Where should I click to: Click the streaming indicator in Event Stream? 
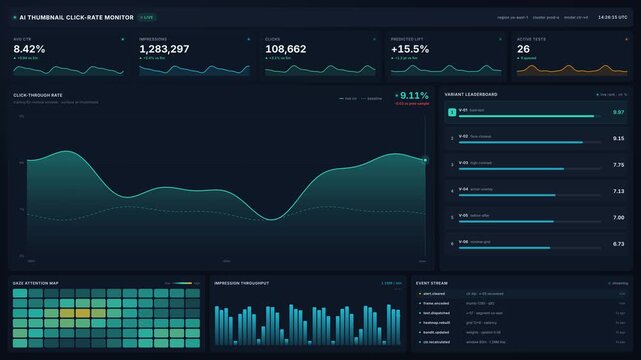coord(618,283)
